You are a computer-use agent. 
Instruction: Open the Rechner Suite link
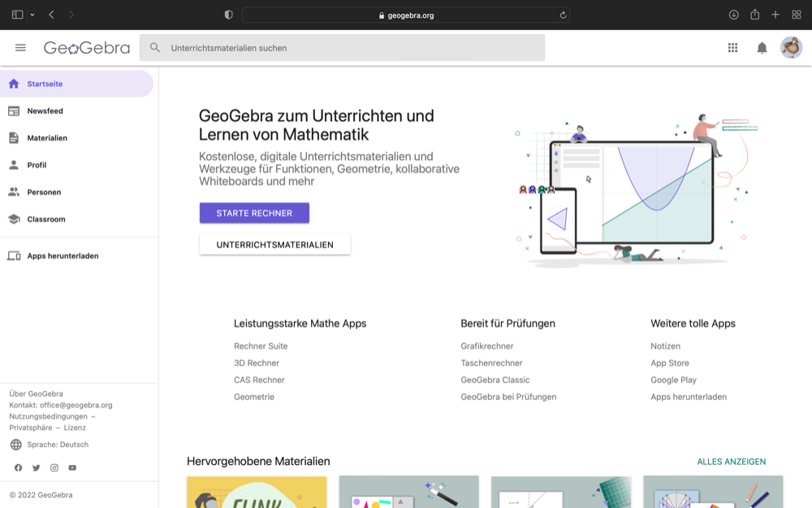pos(261,346)
